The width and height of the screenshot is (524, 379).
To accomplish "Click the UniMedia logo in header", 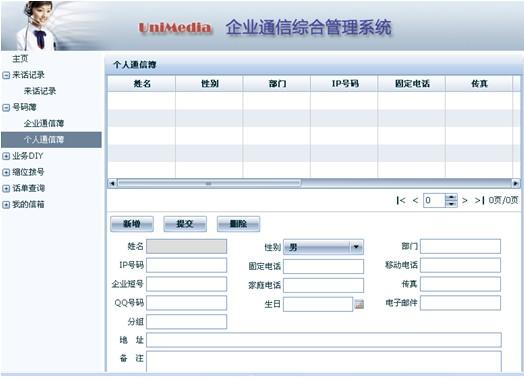I will 175,27.
